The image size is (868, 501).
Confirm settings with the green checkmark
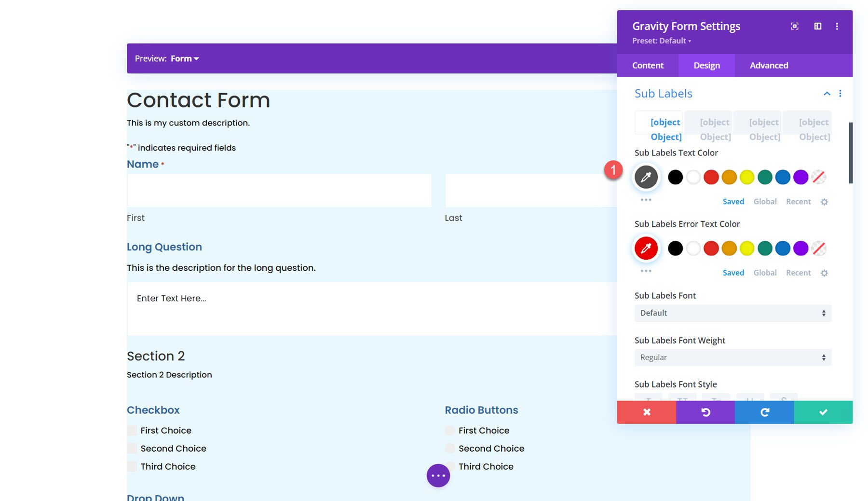[822, 412]
